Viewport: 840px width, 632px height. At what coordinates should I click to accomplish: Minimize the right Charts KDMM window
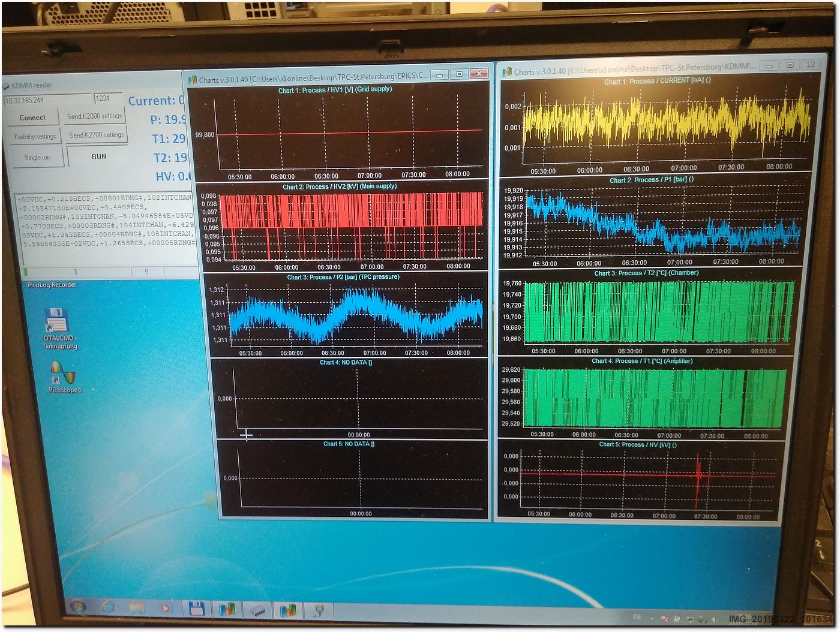click(769, 65)
